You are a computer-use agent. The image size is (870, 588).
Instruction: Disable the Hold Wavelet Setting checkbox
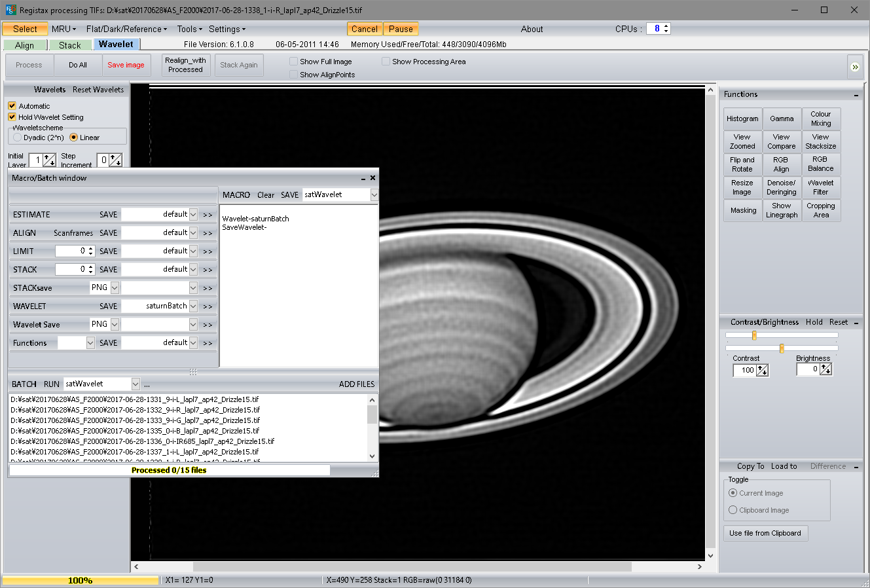[x=11, y=117]
